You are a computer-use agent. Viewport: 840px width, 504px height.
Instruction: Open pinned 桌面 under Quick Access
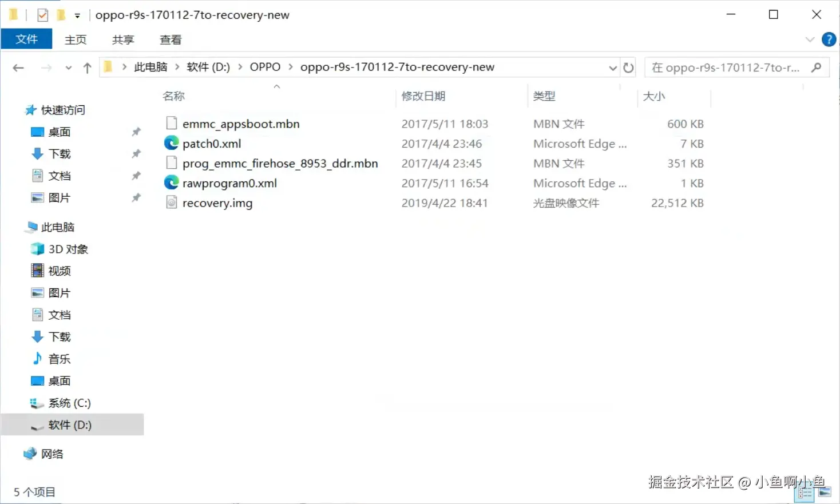tap(60, 132)
